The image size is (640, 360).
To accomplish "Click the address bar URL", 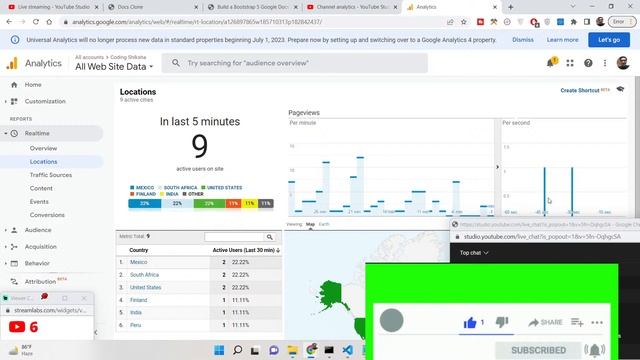I will (x=197, y=22).
